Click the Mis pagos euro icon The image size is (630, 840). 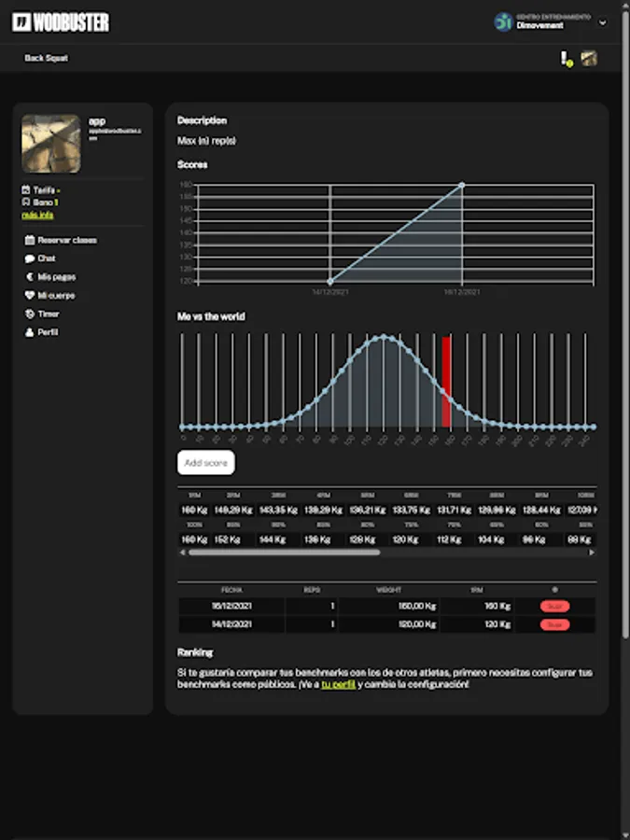coord(30,277)
